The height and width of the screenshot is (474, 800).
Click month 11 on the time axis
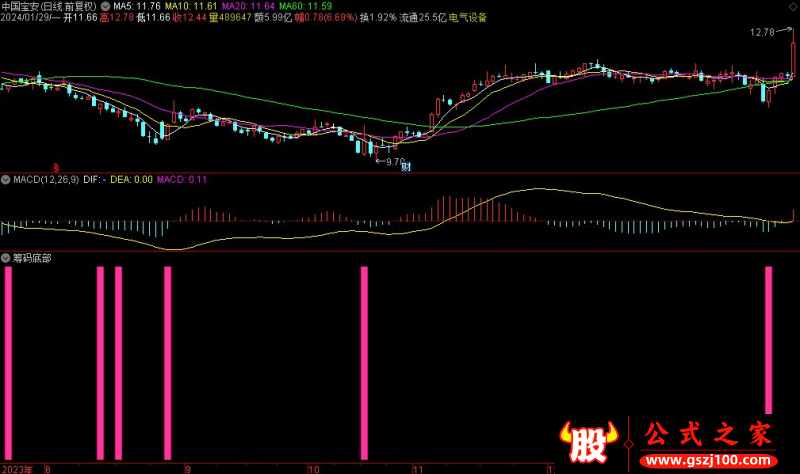[420, 467]
